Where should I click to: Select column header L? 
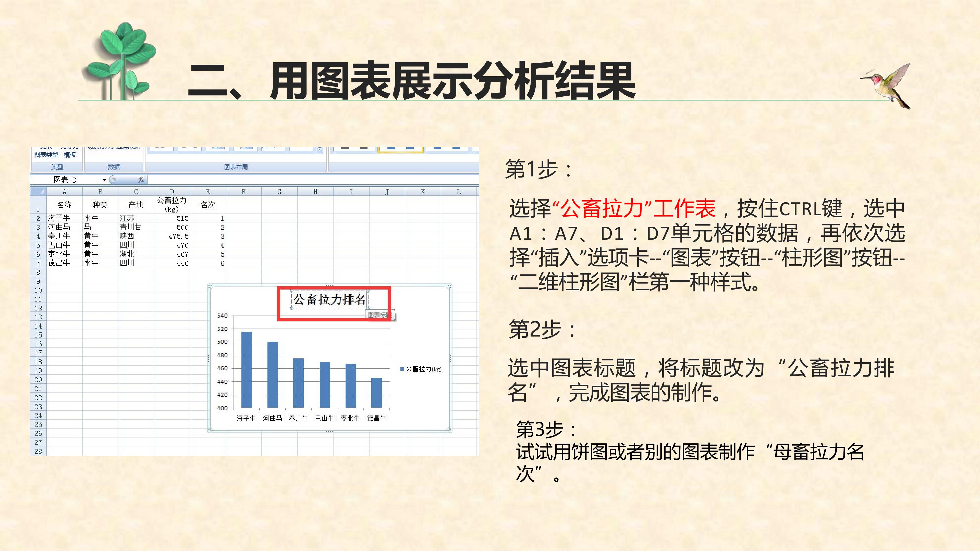(x=459, y=191)
